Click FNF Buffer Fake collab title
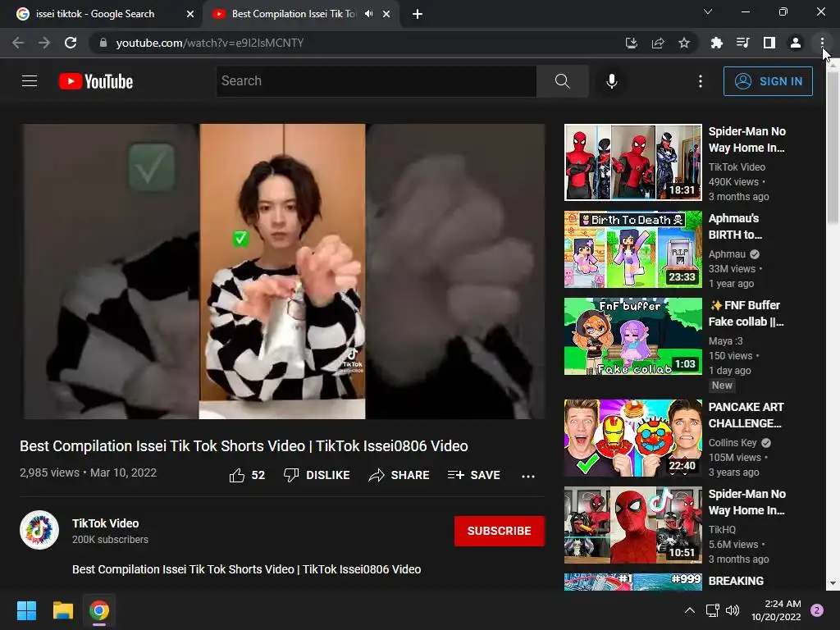Screen dimensions: 840x630 click(746, 313)
